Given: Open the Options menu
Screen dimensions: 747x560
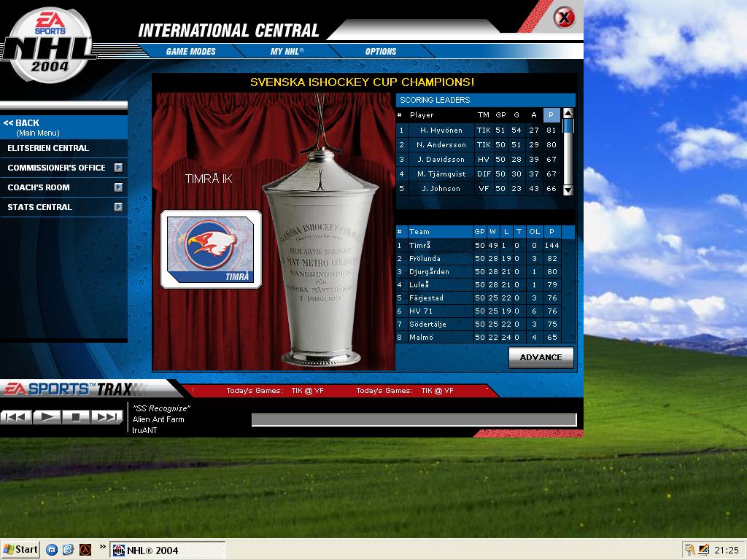Looking at the screenshot, I should tap(381, 52).
